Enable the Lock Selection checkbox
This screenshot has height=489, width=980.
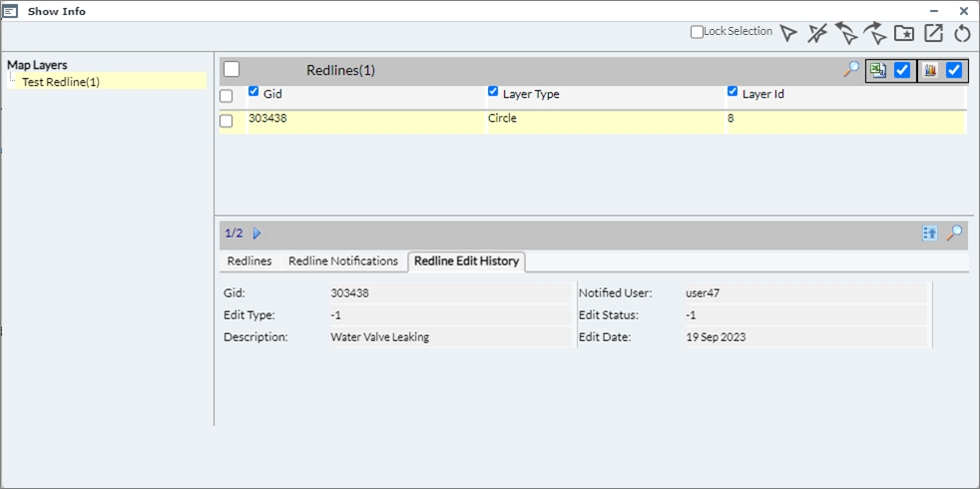698,32
